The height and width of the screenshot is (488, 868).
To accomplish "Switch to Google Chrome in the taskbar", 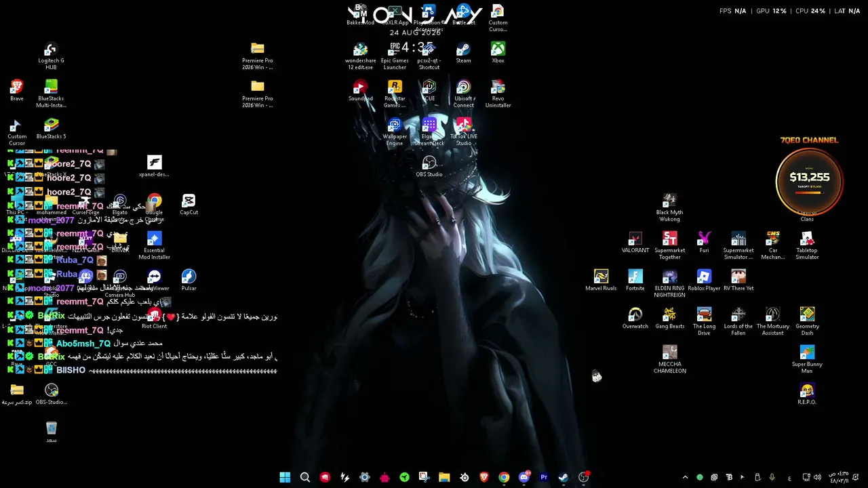I will click(504, 477).
